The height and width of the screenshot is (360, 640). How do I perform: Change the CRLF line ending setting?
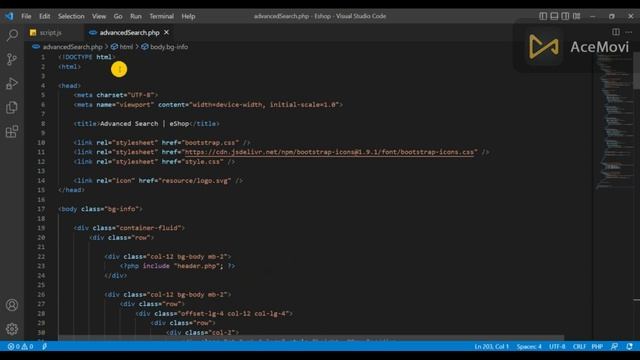click(x=579, y=347)
